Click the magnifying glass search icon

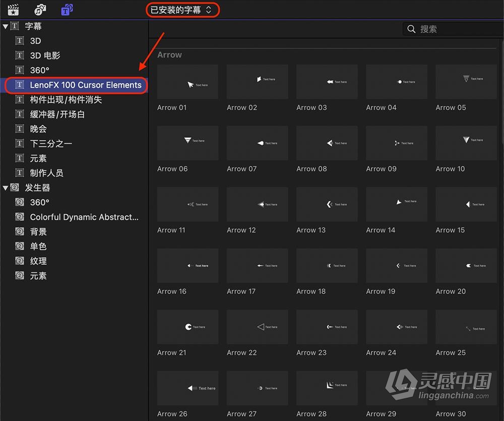(411, 29)
